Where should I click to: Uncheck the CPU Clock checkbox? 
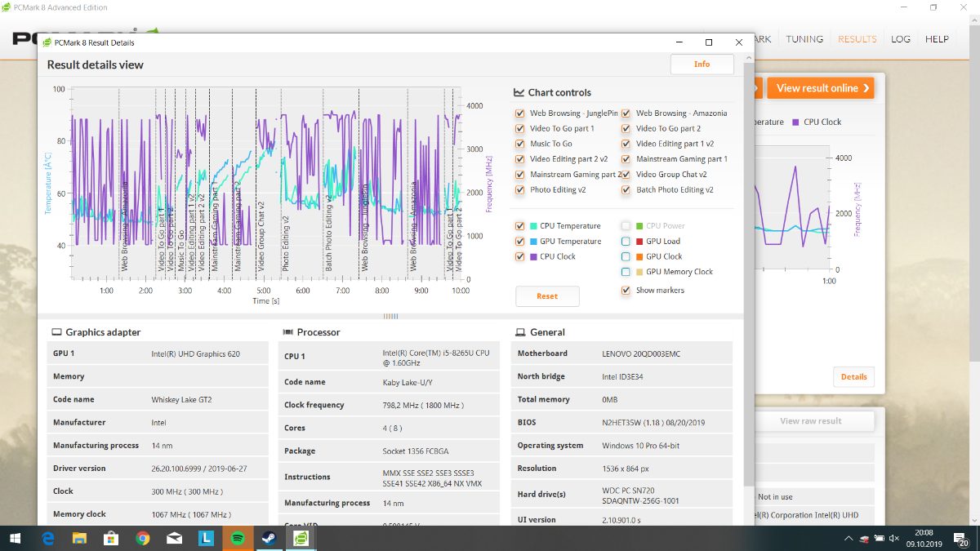coord(520,256)
